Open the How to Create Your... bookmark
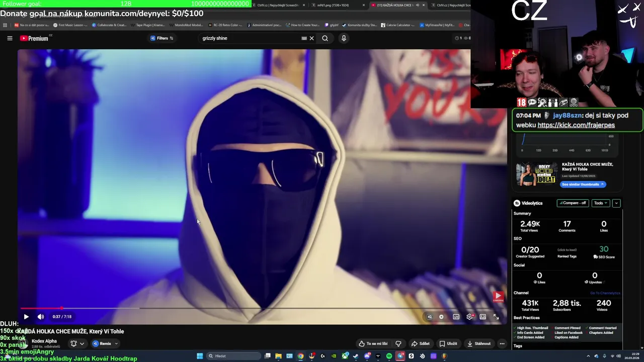Viewport: 644px width, 362px height. point(302,25)
